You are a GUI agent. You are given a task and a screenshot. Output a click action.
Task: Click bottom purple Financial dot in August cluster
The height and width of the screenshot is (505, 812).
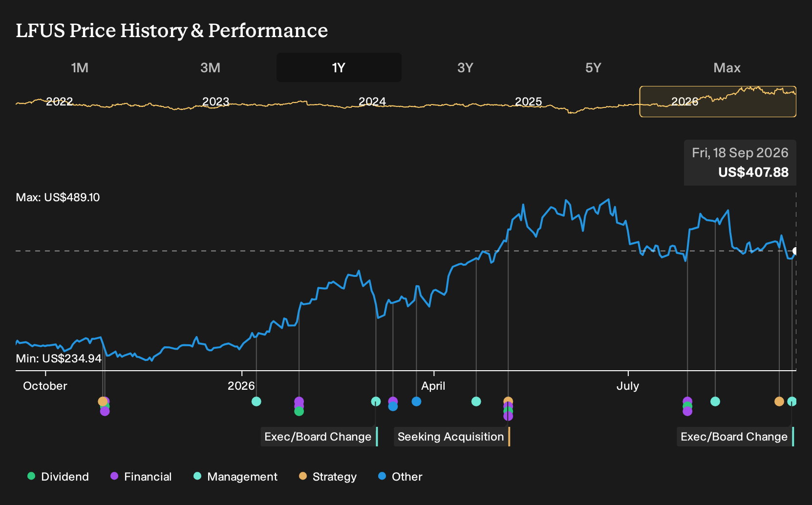[687, 411]
